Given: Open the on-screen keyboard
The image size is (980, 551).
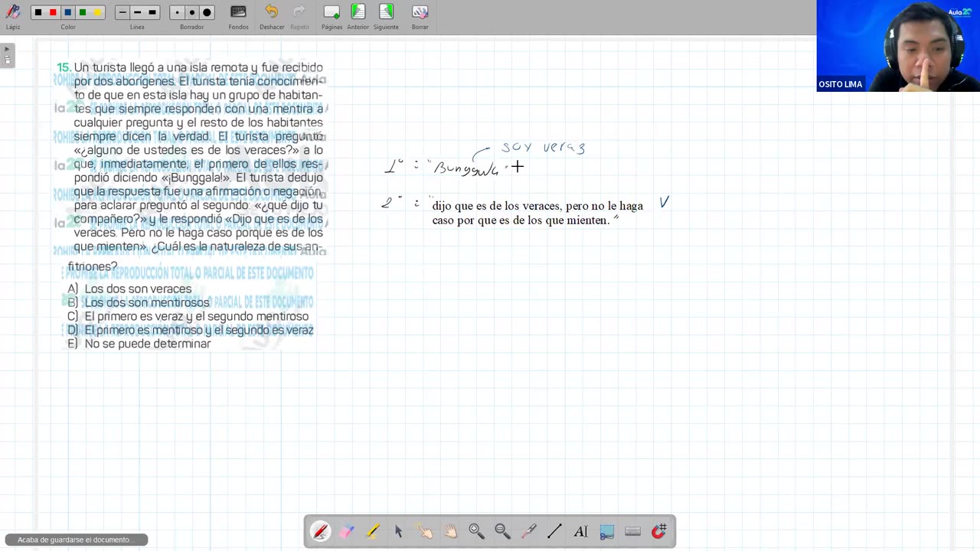Looking at the screenshot, I should coord(633,531).
